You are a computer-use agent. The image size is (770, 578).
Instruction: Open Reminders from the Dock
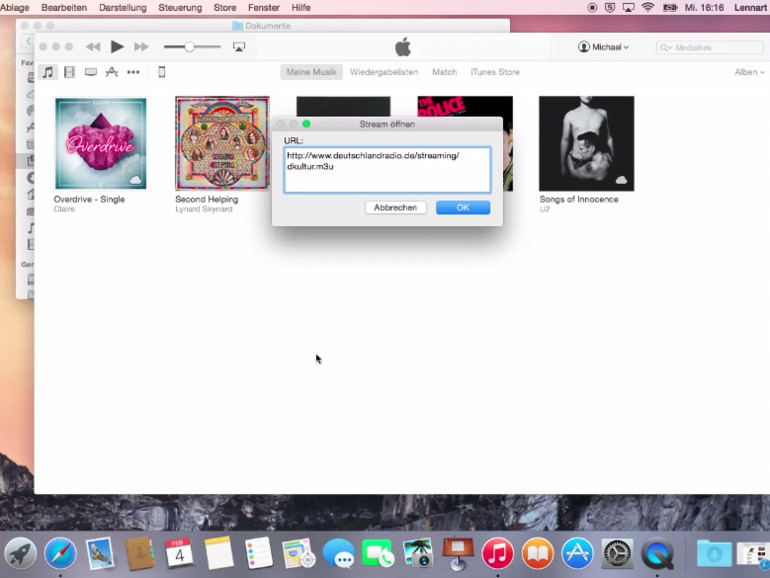pos(259,553)
